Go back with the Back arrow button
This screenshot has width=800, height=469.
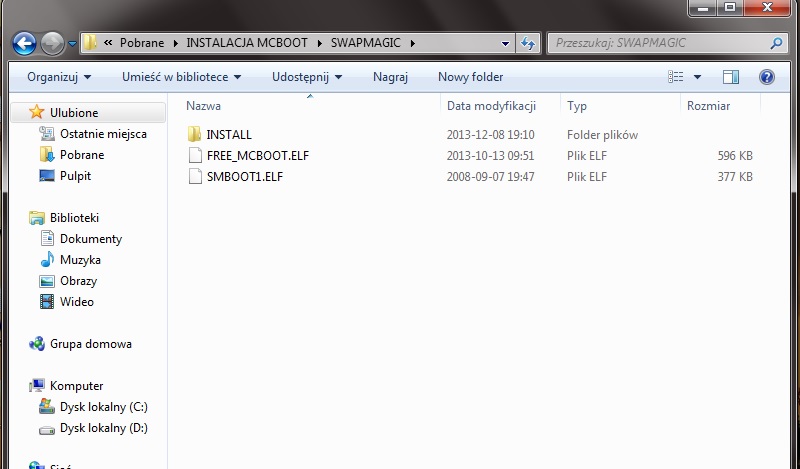tap(24, 43)
